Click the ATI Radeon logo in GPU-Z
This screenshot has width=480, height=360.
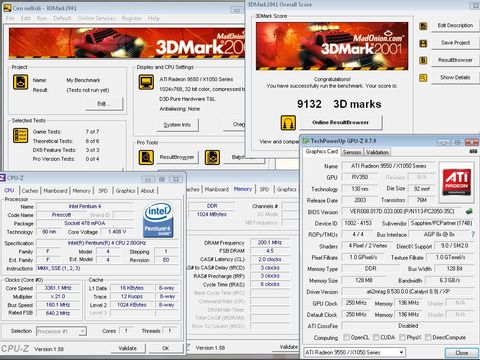click(456, 182)
